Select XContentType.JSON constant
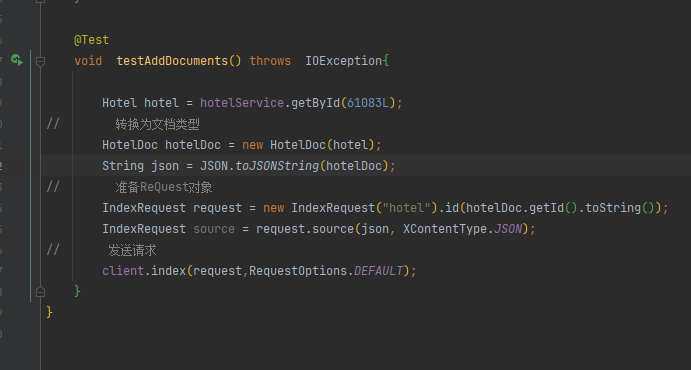The height and width of the screenshot is (370, 691). (x=462, y=229)
